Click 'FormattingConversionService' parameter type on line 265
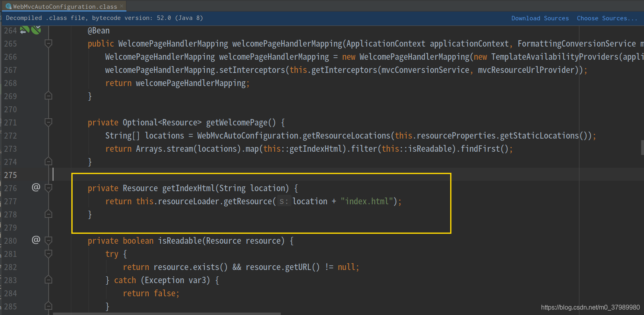This screenshot has height=315, width=644. click(577, 44)
